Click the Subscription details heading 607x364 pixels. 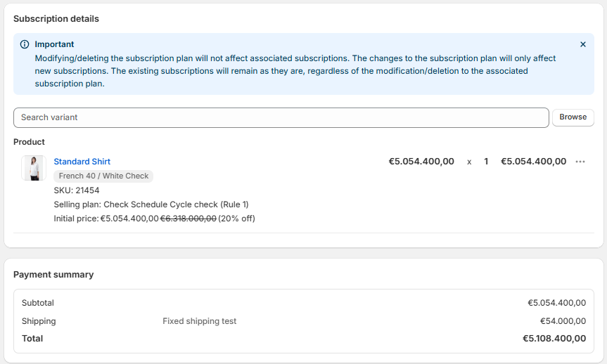[56, 19]
